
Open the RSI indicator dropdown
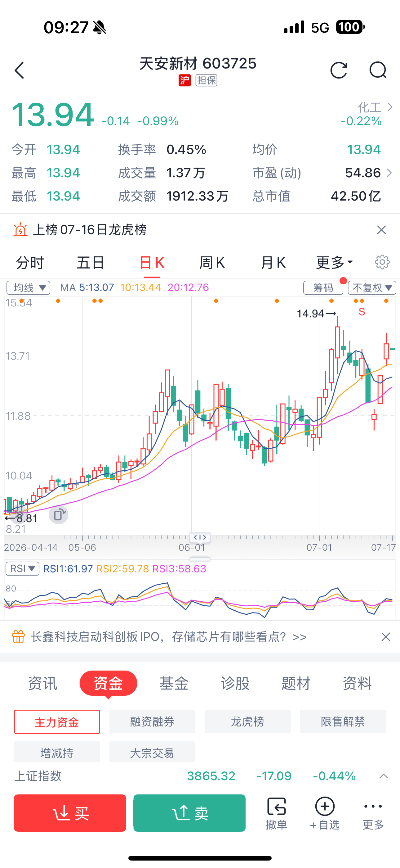point(22,569)
